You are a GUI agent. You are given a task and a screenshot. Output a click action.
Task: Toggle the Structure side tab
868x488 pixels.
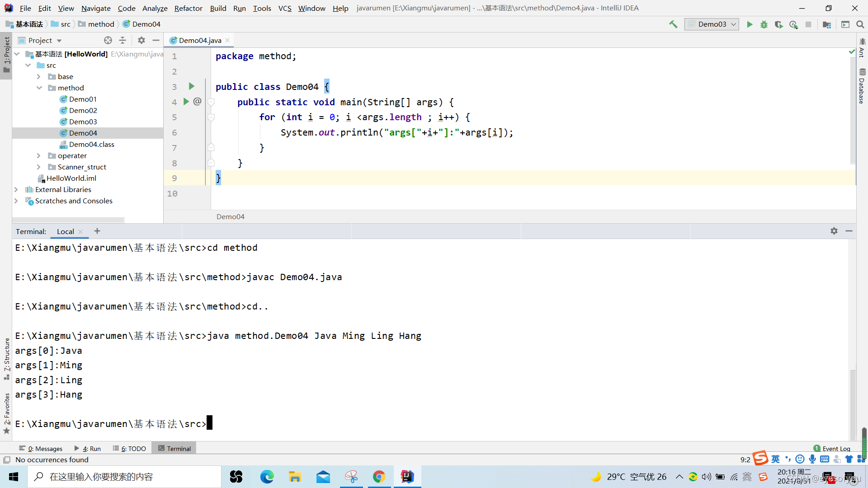pos(6,359)
